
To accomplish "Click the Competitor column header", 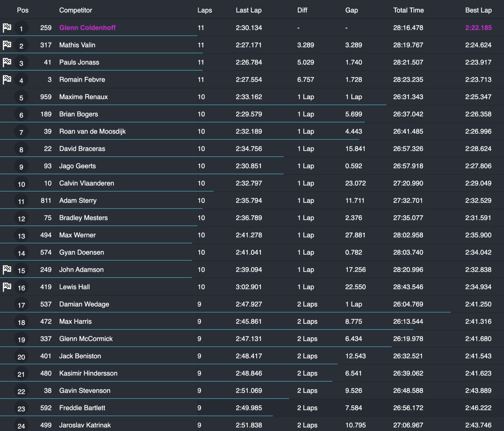I will [76, 10].
